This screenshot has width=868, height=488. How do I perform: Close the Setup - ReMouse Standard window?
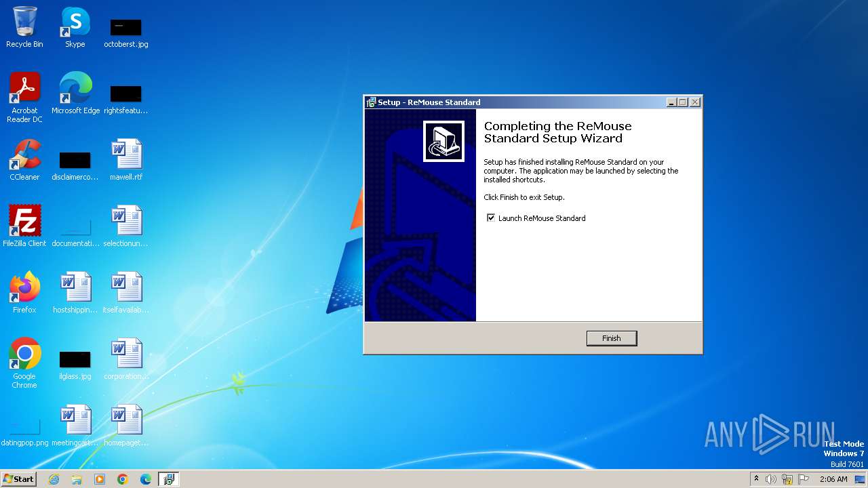(x=694, y=102)
